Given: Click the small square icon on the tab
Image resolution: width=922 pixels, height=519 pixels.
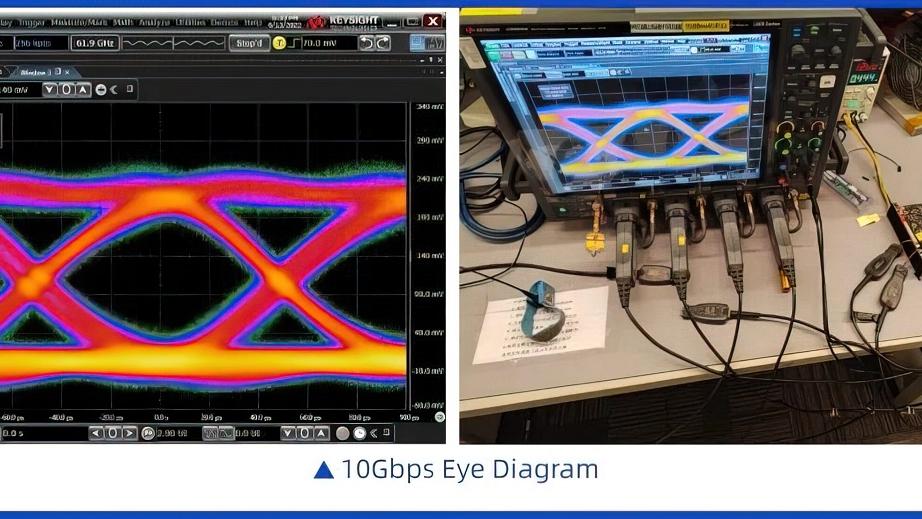Looking at the screenshot, I should point(58,72).
